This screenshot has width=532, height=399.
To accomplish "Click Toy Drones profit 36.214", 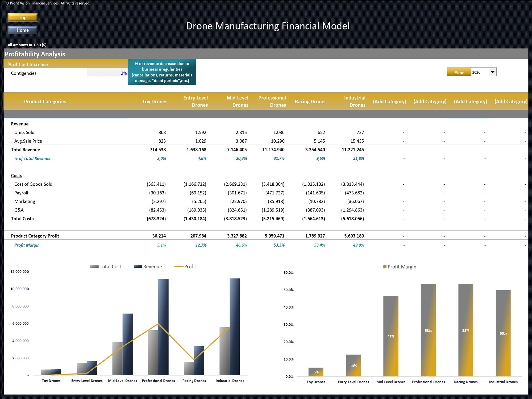I will [x=159, y=236].
